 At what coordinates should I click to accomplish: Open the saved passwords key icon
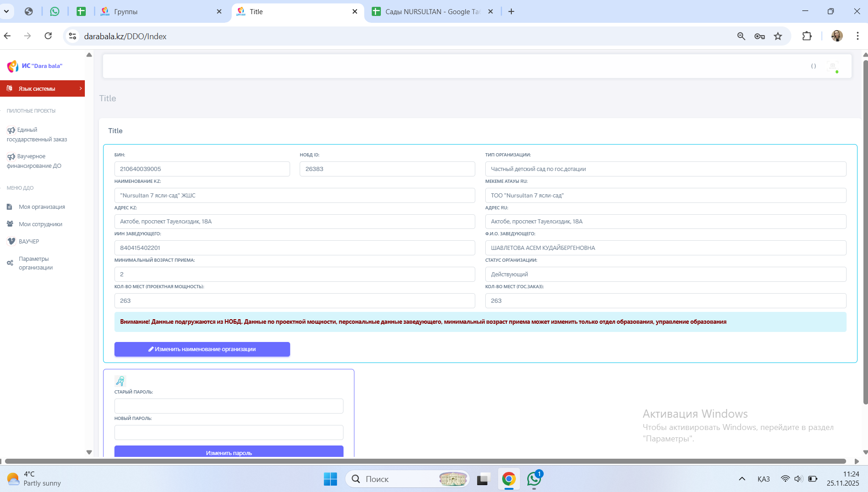(759, 36)
